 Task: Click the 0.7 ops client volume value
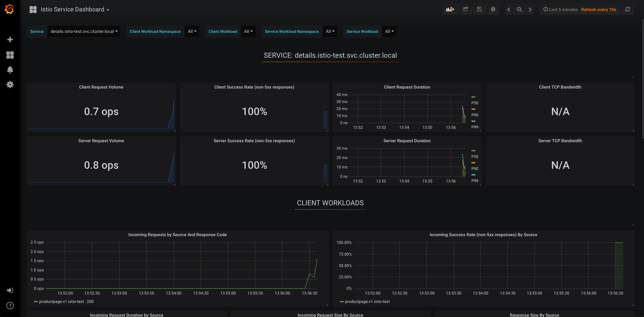(x=101, y=111)
